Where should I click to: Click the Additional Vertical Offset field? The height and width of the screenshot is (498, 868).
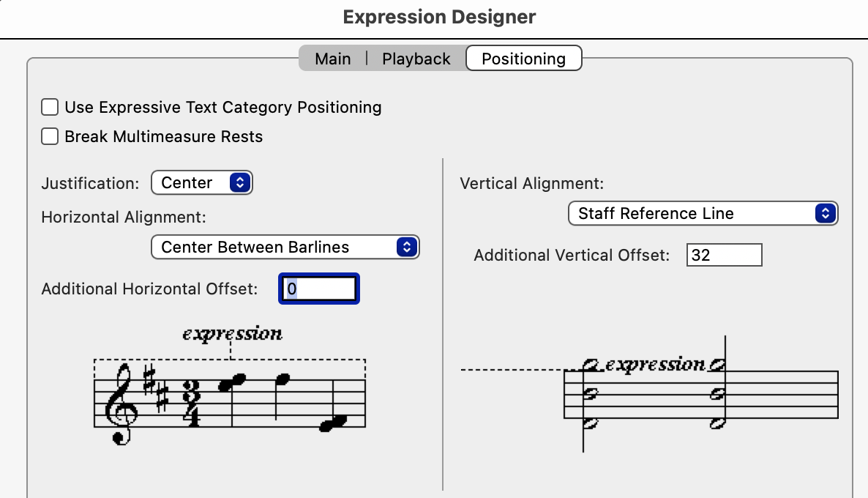(x=724, y=256)
